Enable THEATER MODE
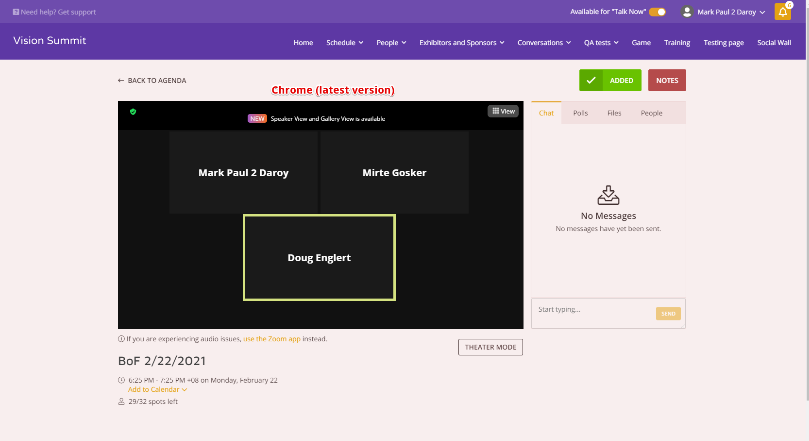Viewport: 809px width, 441px height. 490,347
